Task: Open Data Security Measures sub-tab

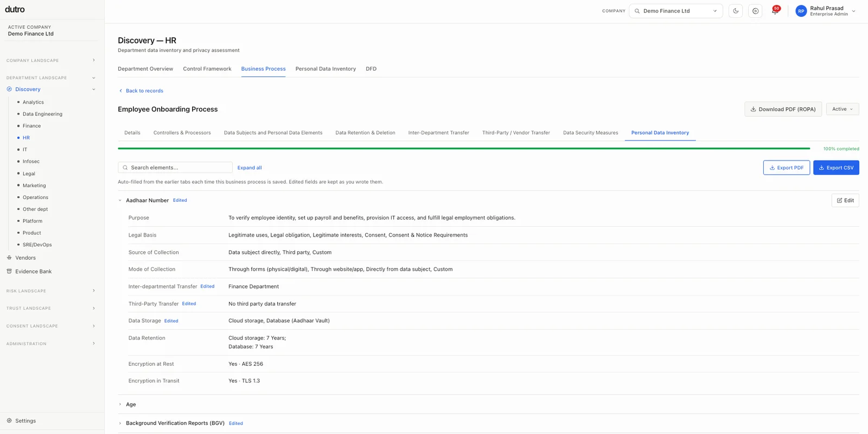Action: tap(591, 132)
